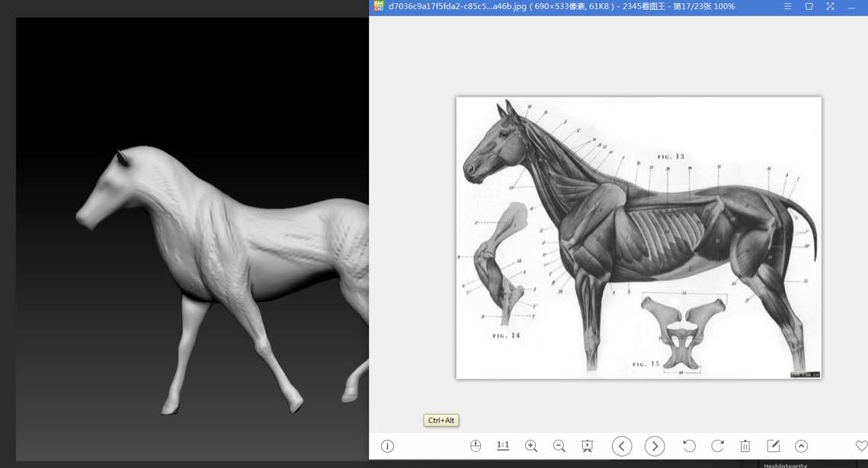Toggle mouse-wheel mode icon in viewer toolbar

pyautogui.click(x=476, y=446)
